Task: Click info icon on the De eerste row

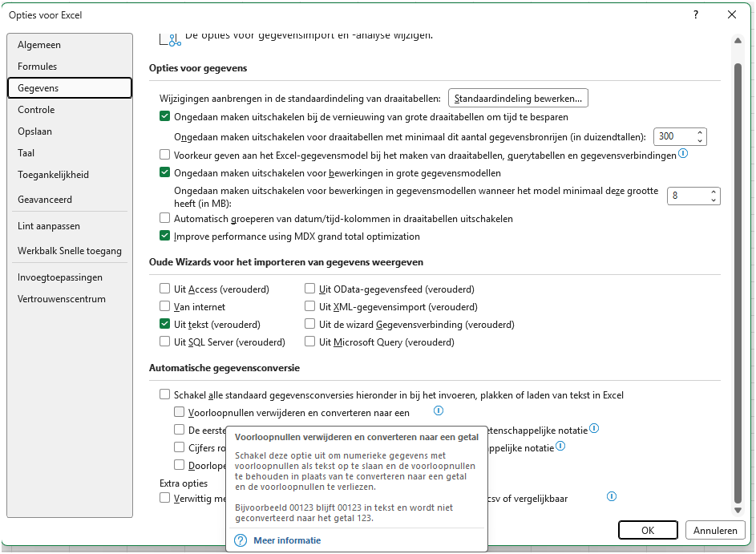Action: [594, 428]
